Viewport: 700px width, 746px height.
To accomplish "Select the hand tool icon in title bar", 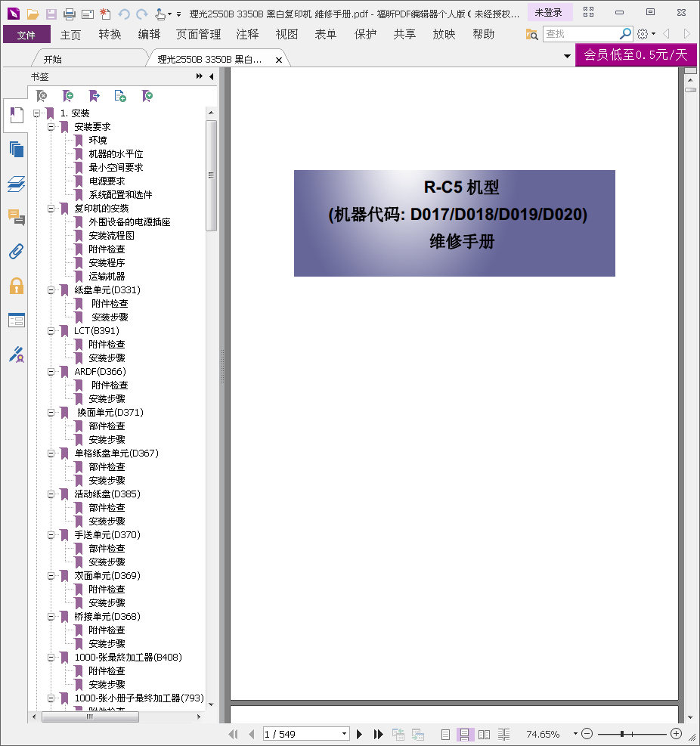I will tap(160, 14).
